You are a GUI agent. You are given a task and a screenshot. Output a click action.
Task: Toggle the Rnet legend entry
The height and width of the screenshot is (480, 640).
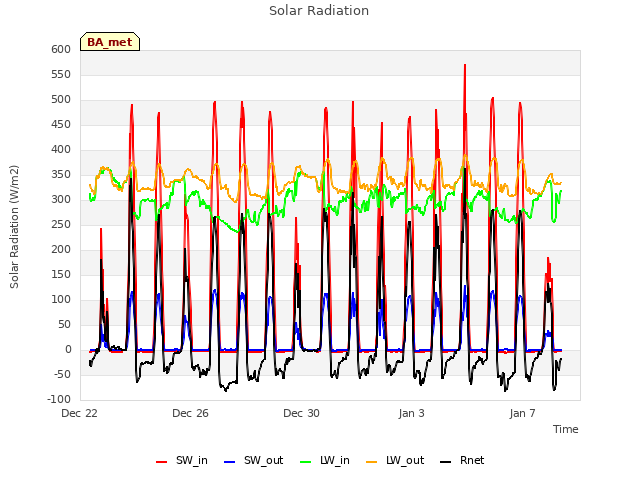pos(462,460)
